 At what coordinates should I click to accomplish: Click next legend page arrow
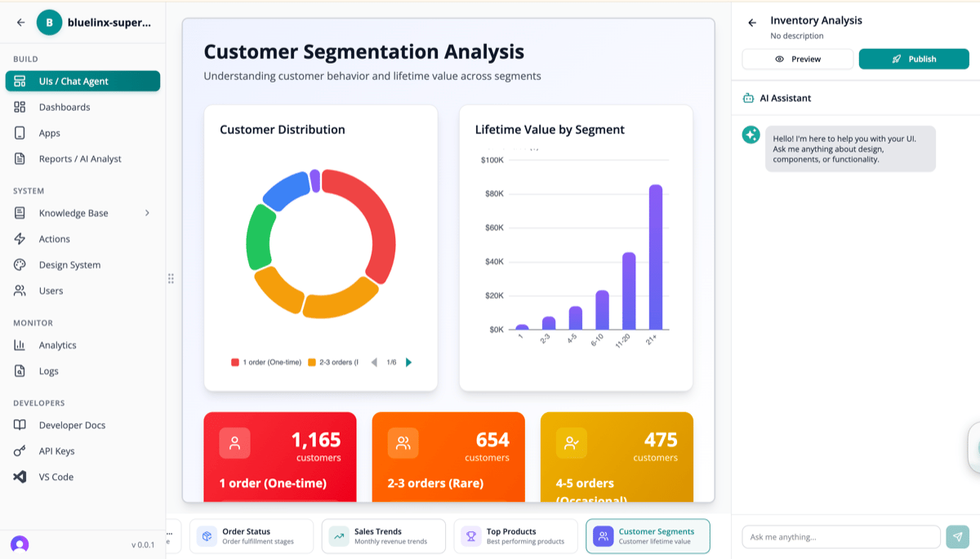point(409,362)
